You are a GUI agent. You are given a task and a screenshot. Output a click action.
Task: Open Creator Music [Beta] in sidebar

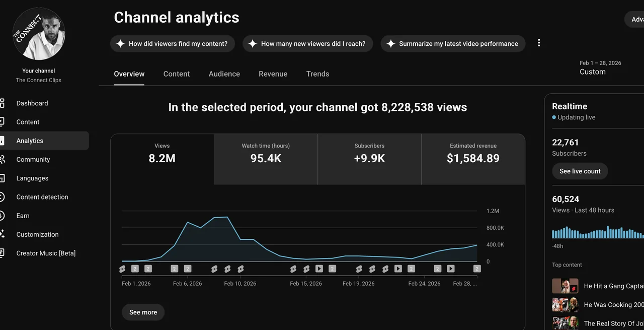tap(44, 253)
